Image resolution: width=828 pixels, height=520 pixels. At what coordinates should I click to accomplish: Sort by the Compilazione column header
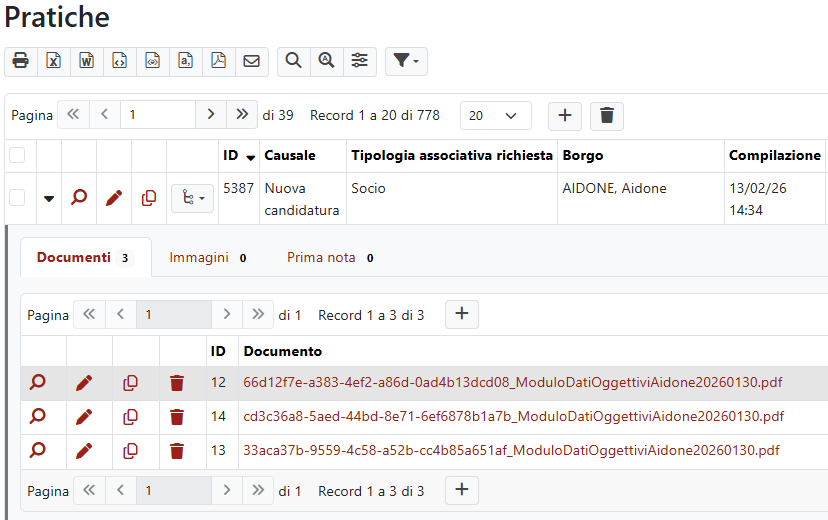(774, 155)
